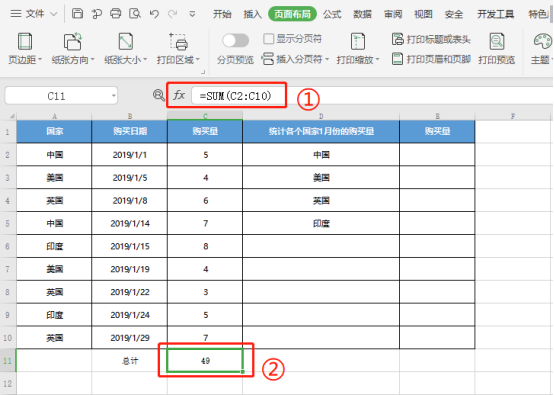This screenshot has width=554, height=395.
Task: Click 打印标题或表头 button
Action: coord(431,39)
